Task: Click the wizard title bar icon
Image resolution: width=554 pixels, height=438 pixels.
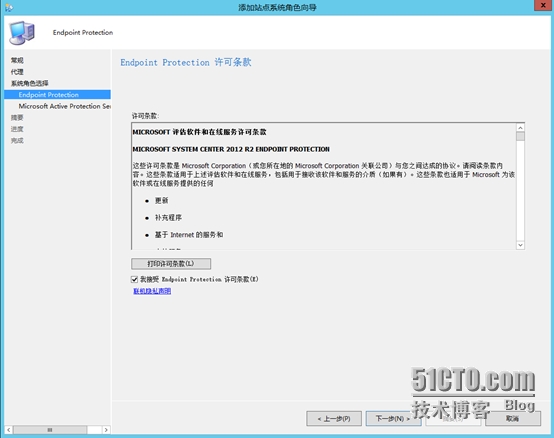Action: click(9, 7)
